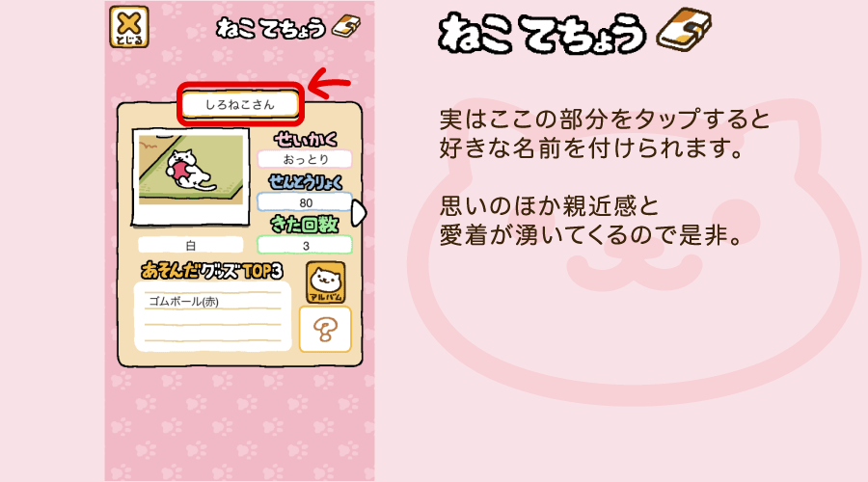
Task: Tap the small ねこてちょう title in app
Action: [271, 28]
